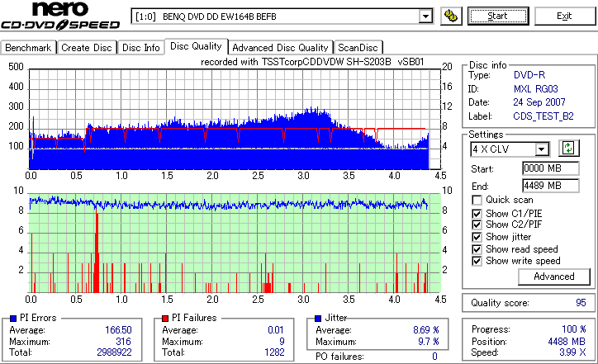Click the blue Jitter legend square

pyautogui.click(x=319, y=319)
